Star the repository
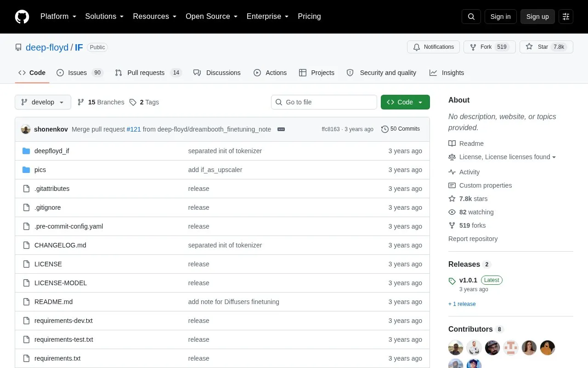Viewport: 588px width, 368px height. [x=546, y=47]
